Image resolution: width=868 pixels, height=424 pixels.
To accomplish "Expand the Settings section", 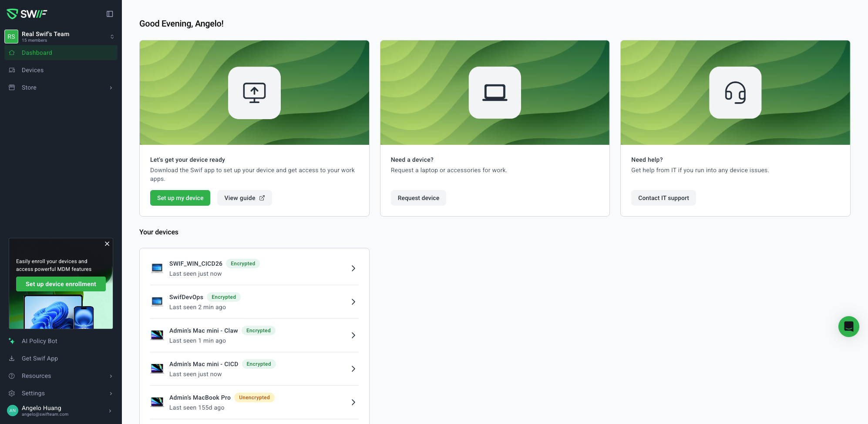I will tap(61, 393).
